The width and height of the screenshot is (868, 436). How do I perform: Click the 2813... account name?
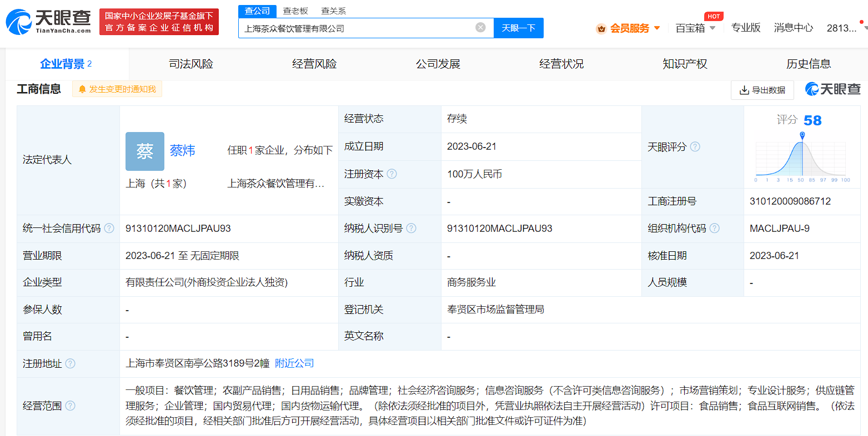[841, 28]
